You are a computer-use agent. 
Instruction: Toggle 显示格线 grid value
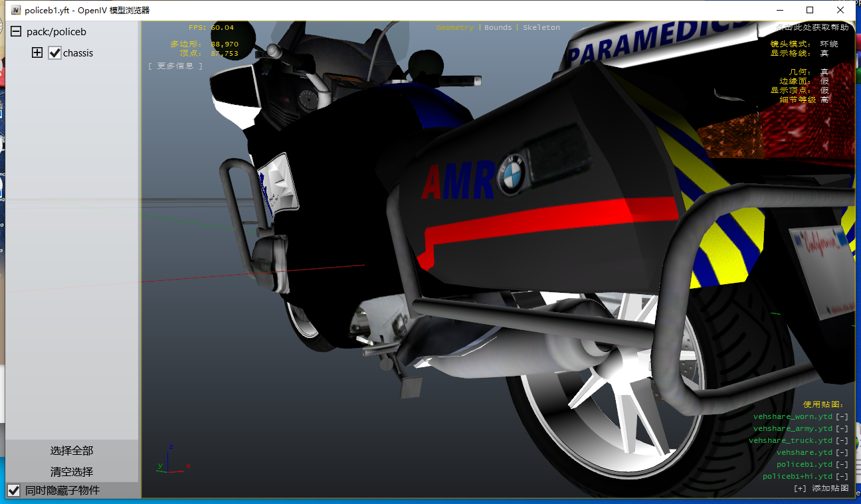(824, 53)
